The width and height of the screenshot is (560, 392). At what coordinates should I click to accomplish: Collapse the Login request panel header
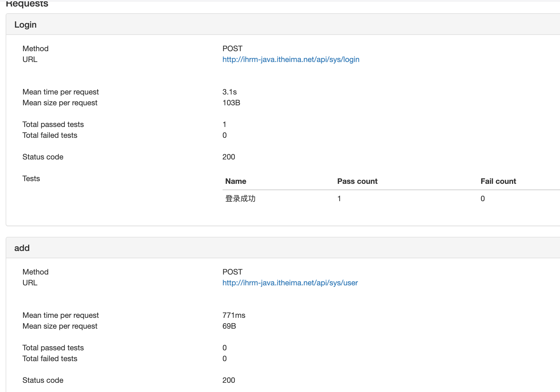click(x=26, y=24)
